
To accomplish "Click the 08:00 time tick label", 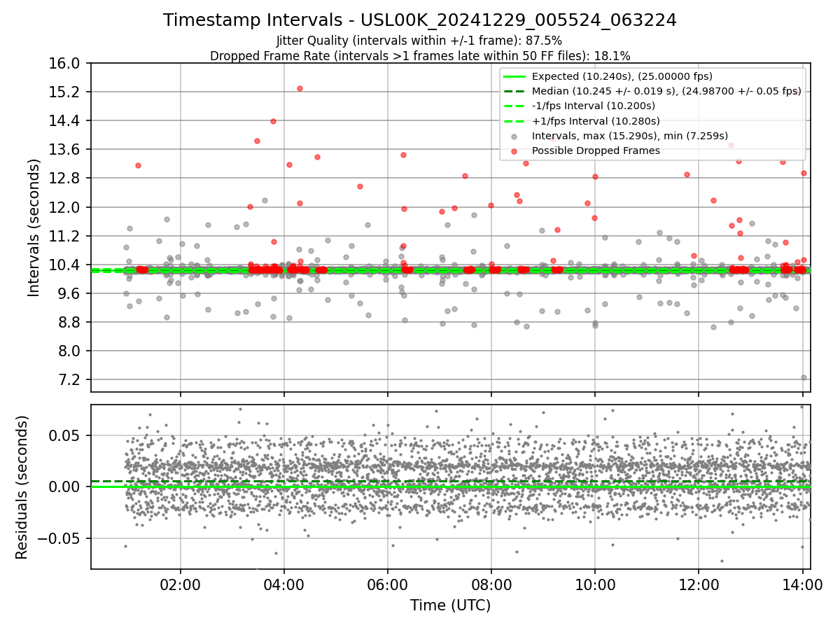I will [x=491, y=586].
